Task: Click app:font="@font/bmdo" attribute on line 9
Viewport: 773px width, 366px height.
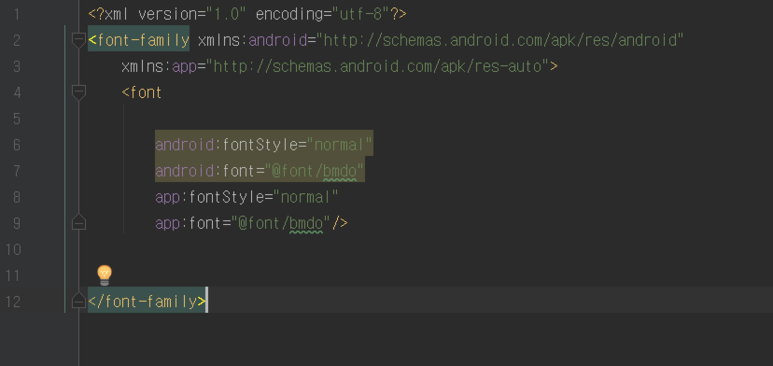Action: [242, 223]
